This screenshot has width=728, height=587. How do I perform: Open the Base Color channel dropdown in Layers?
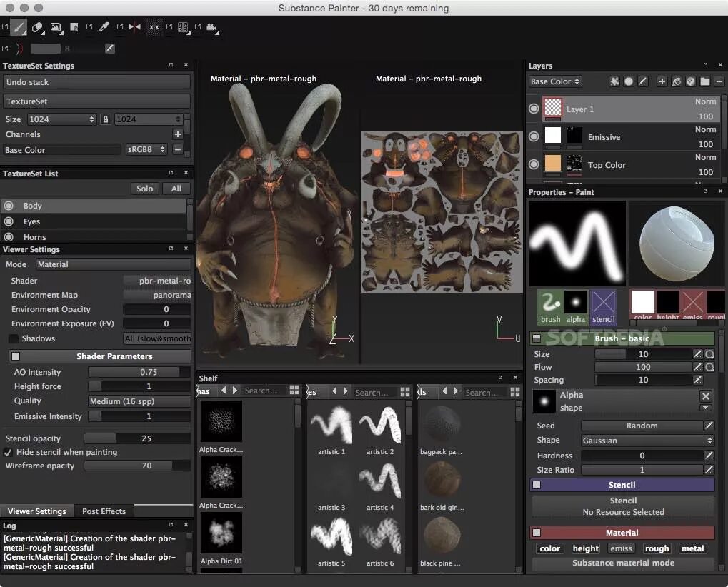tap(555, 81)
